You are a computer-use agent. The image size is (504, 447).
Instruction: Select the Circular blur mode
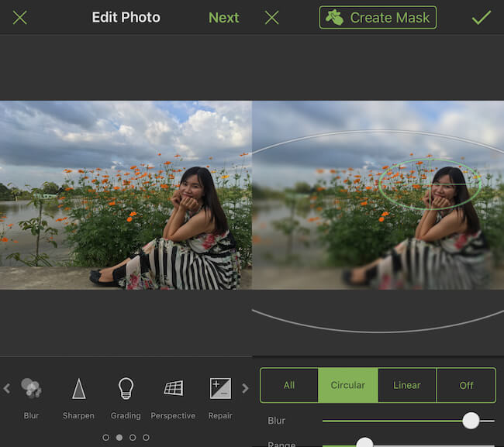(x=348, y=385)
